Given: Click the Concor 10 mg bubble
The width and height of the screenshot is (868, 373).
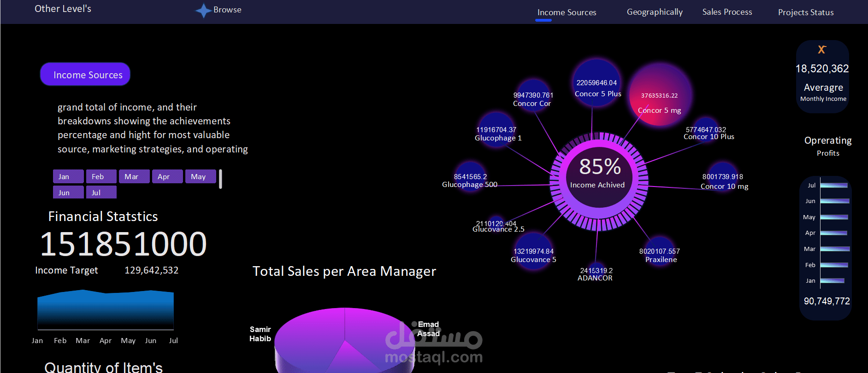Looking at the screenshot, I should click(x=722, y=177).
